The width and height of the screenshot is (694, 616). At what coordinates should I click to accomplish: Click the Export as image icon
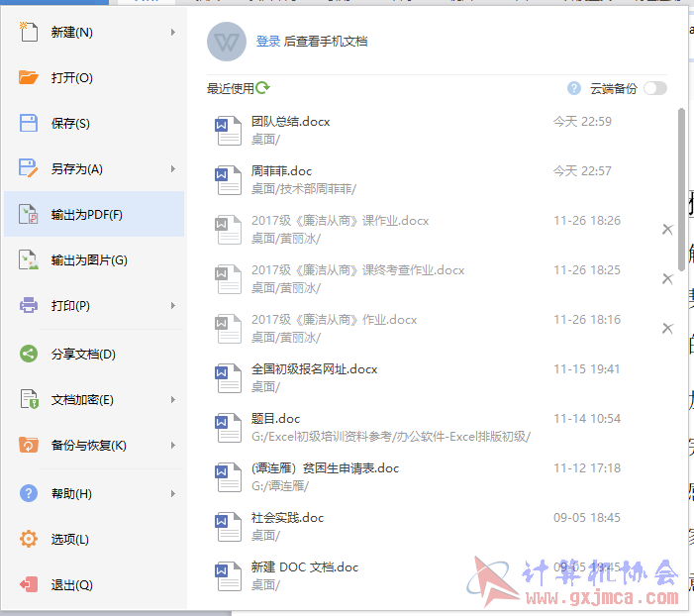(x=29, y=259)
